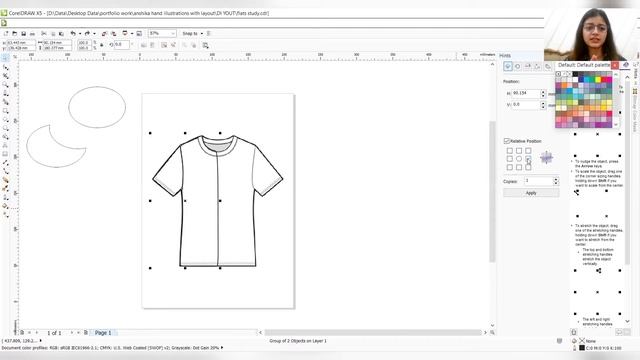The width and height of the screenshot is (640, 360).
Task: Expand the document color profiles arrow
Action: 222,348
